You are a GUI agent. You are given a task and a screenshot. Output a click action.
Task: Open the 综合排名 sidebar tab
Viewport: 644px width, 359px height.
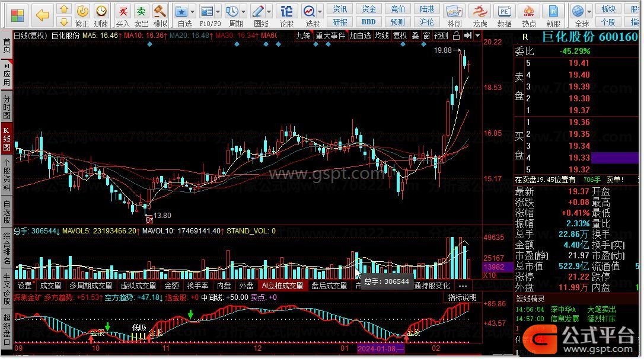[x=7, y=248]
